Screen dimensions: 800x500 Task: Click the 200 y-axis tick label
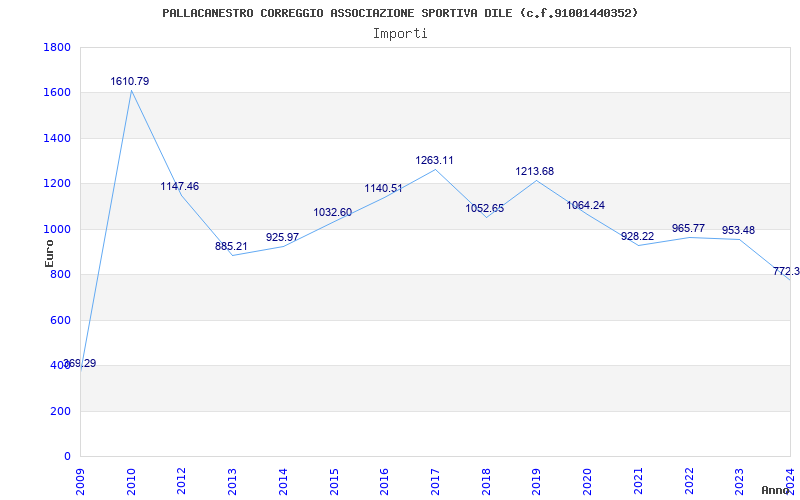(x=60, y=411)
